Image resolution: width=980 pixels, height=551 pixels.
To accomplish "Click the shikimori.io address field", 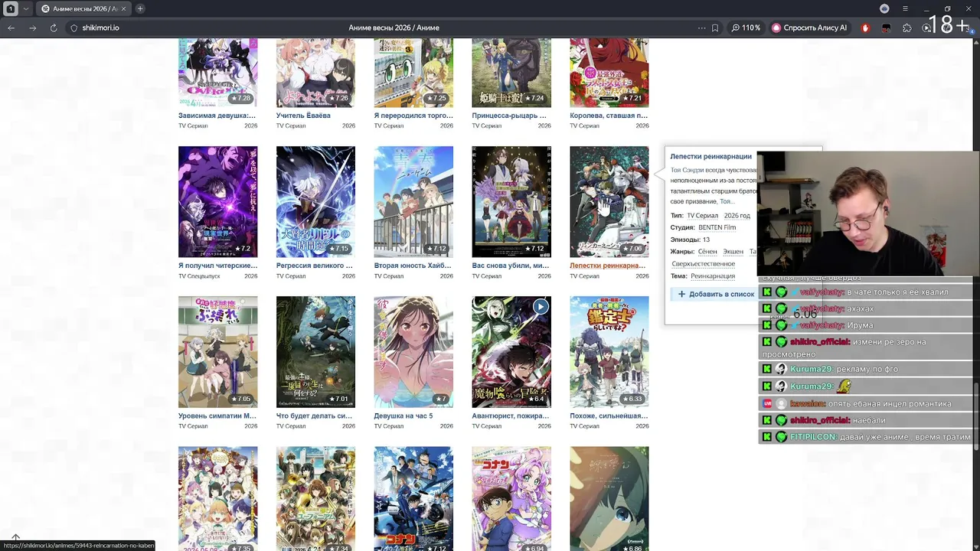I will tap(383, 28).
